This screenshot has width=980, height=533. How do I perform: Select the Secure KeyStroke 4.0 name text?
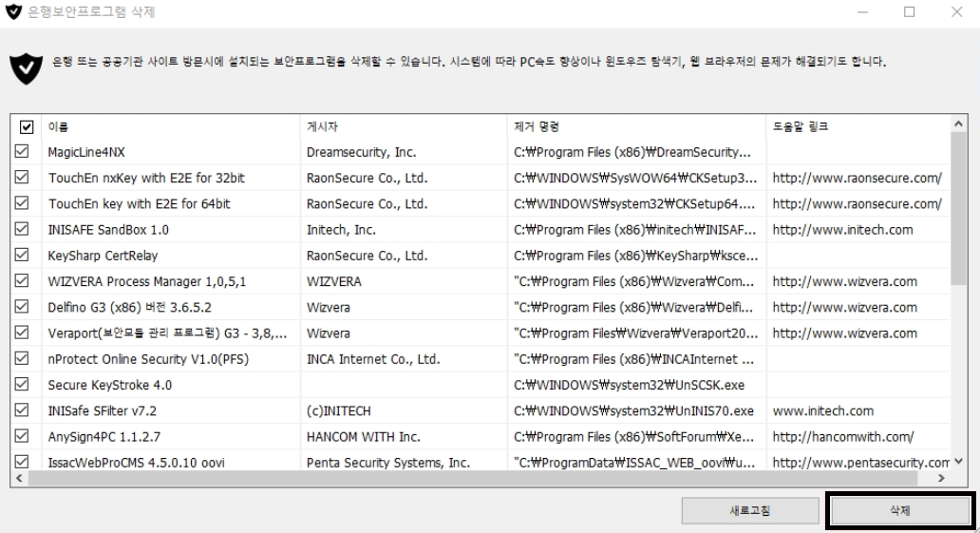110,385
